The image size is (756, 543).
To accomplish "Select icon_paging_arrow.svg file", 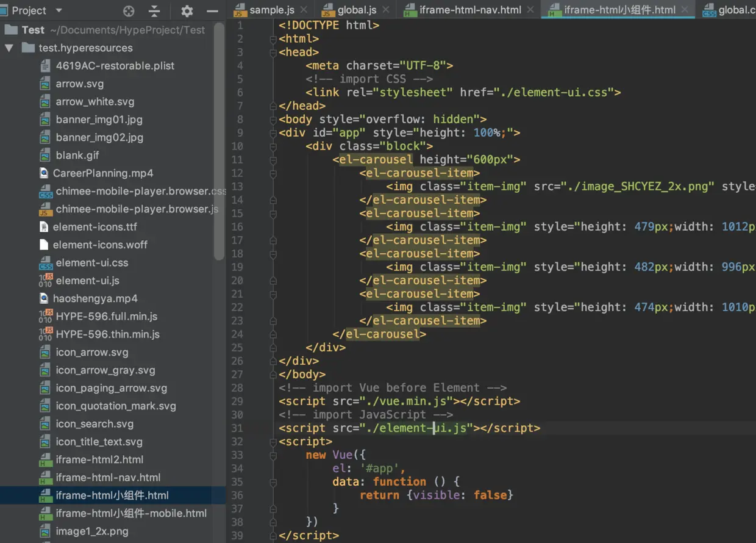I will (112, 388).
